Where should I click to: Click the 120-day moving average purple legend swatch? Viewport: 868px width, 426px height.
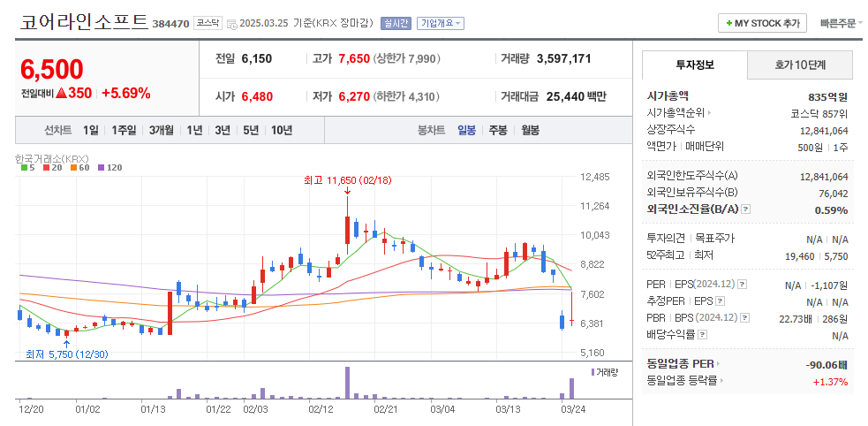coord(100,167)
